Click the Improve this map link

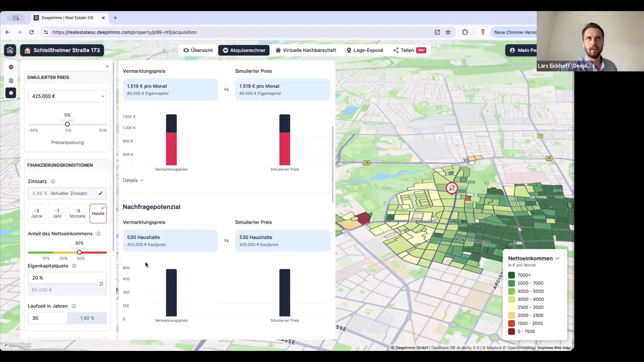(554, 348)
